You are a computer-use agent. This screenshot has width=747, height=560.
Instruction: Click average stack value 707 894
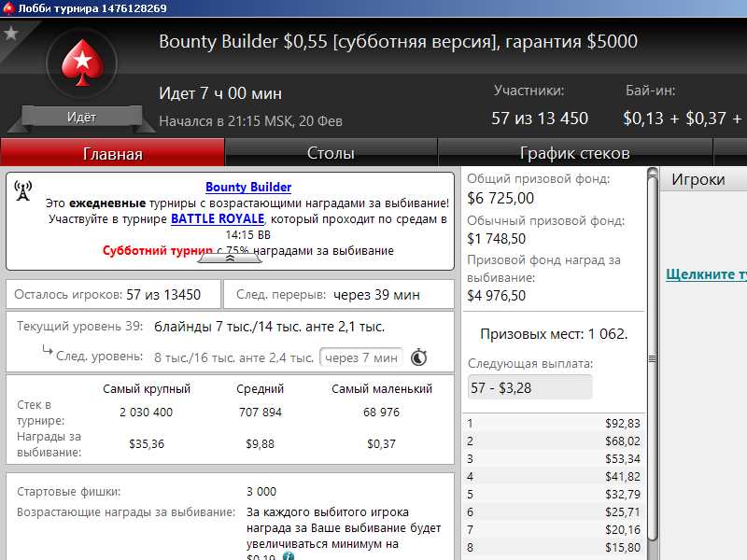[x=261, y=412]
